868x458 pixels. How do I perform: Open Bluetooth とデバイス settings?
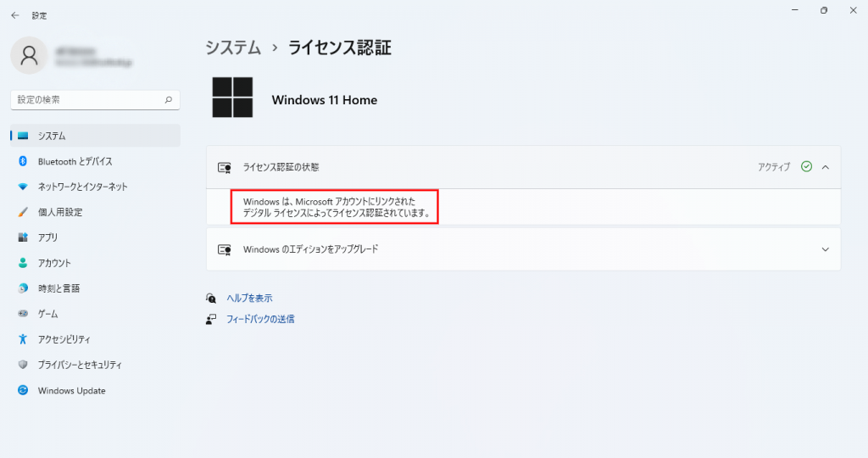[95, 161]
